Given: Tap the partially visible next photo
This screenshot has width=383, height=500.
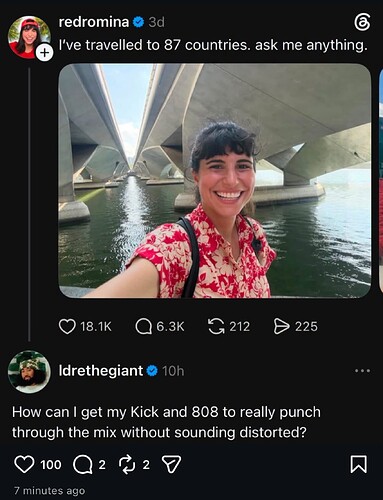Looking at the screenshot, I should [x=381, y=180].
